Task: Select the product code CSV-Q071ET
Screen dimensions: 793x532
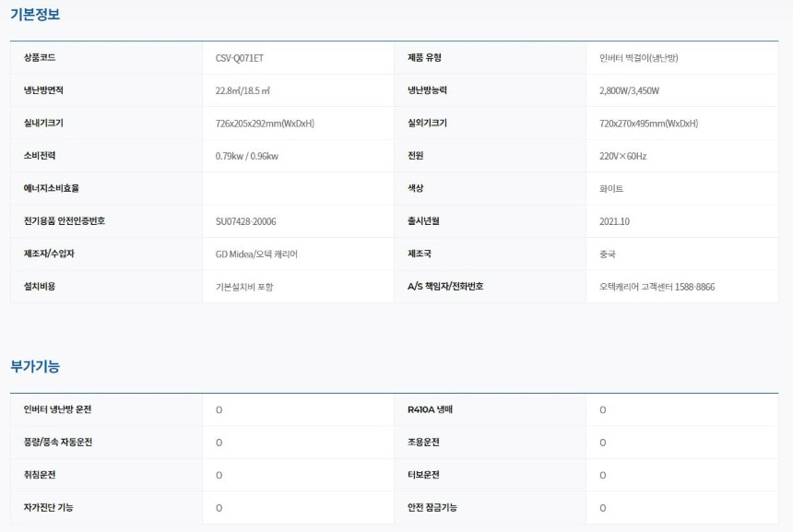Action: point(239,58)
